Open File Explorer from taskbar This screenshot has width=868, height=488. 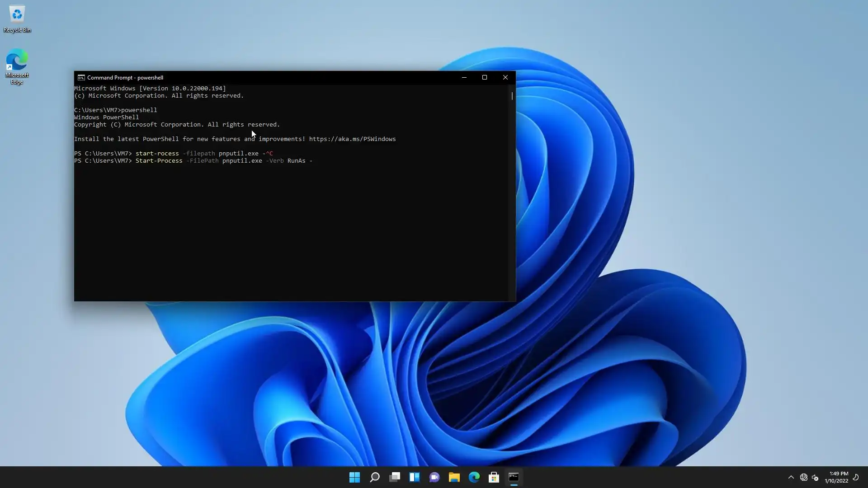[454, 477]
